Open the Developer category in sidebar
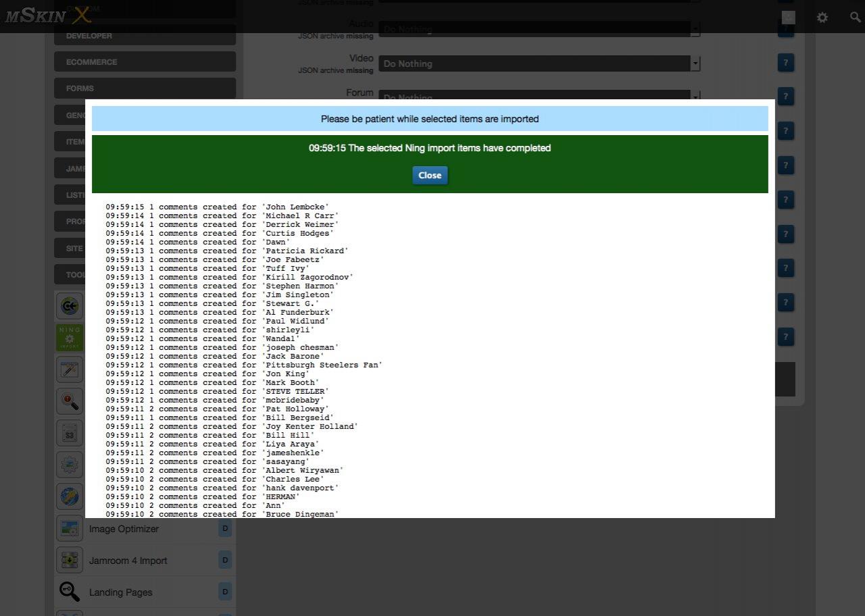 tap(145, 36)
